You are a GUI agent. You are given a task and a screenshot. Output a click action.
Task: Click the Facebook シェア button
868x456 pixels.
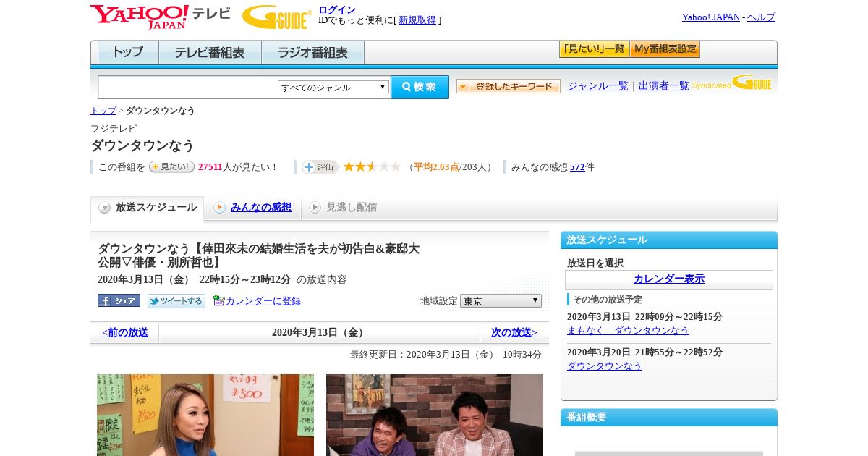pyautogui.click(x=119, y=301)
